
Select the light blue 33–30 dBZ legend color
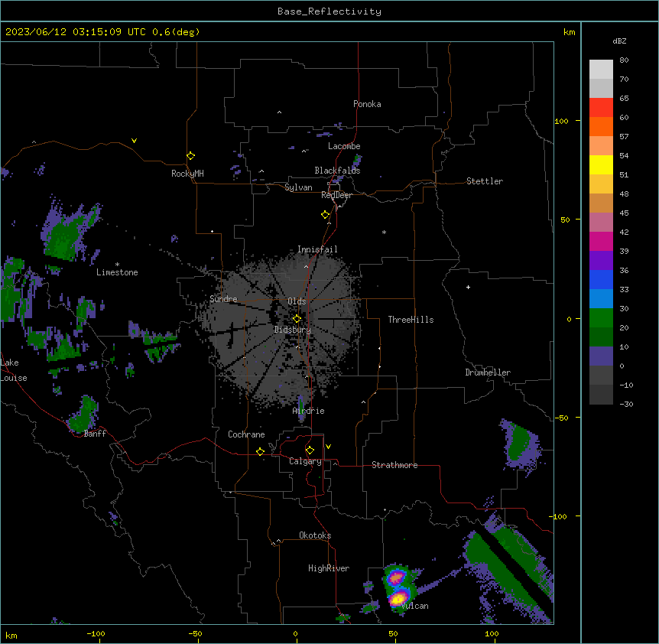click(x=601, y=299)
